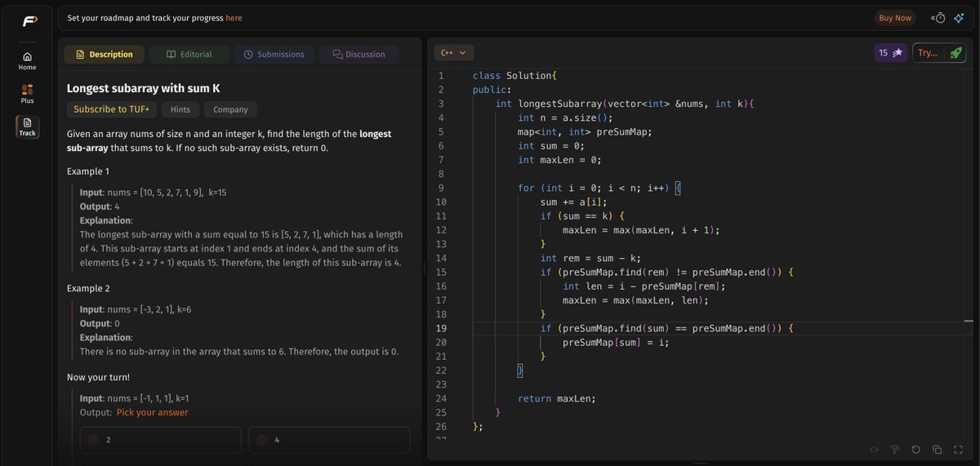This screenshot has height=466, width=980.
Task: Reset code with the undo arrow icon
Action: point(916,450)
